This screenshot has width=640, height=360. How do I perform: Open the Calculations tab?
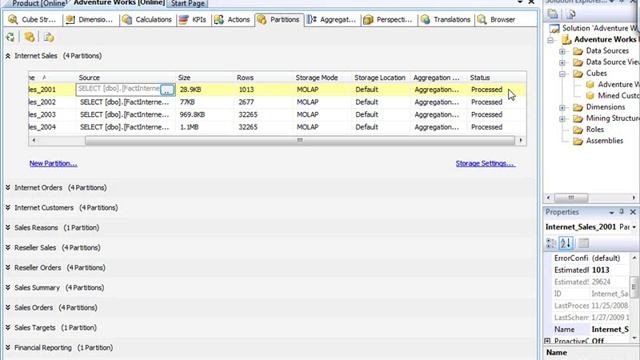[x=147, y=20]
